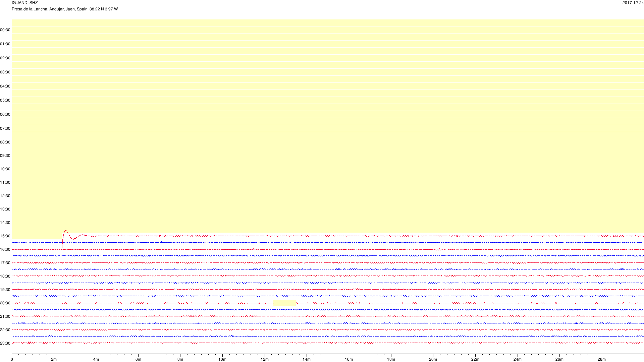644x362 pixels.
Task: Click the 03:30 time label
Action: pyautogui.click(x=5, y=72)
